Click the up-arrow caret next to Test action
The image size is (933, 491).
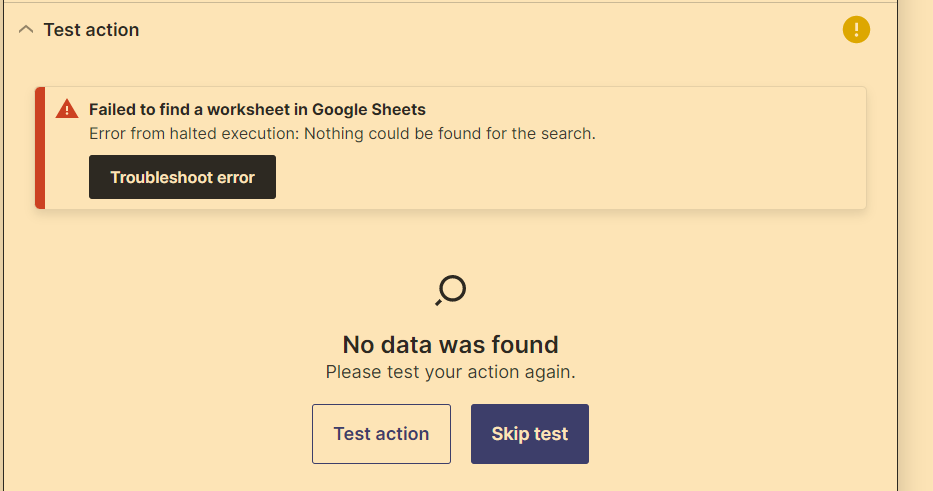[26, 29]
